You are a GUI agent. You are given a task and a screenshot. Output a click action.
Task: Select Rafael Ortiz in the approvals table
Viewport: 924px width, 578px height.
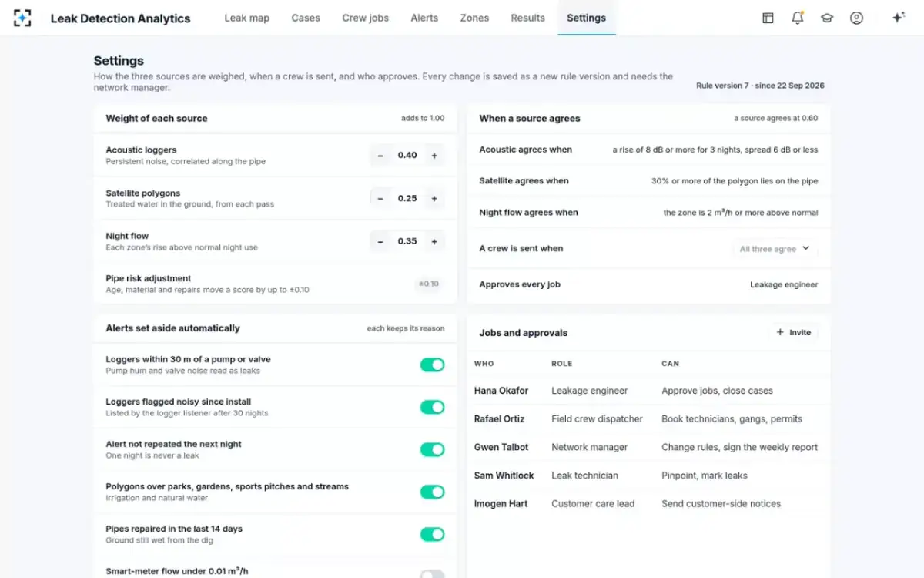[499, 419]
